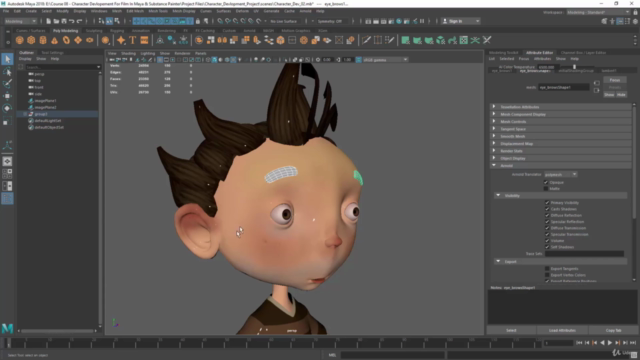Expand the Mesh Component Display section
This screenshot has width=640, height=360.
click(560, 114)
